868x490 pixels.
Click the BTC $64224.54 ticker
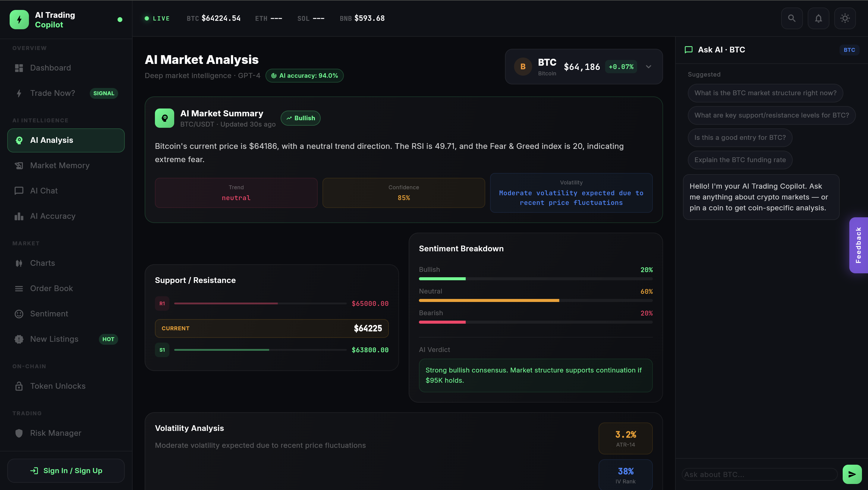(x=214, y=18)
